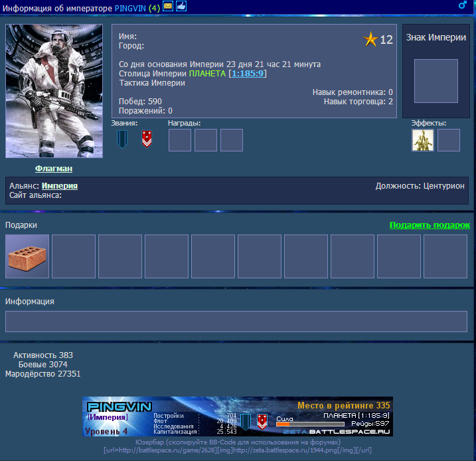Click the male gender symbol icon

click(x=463, y=5)
